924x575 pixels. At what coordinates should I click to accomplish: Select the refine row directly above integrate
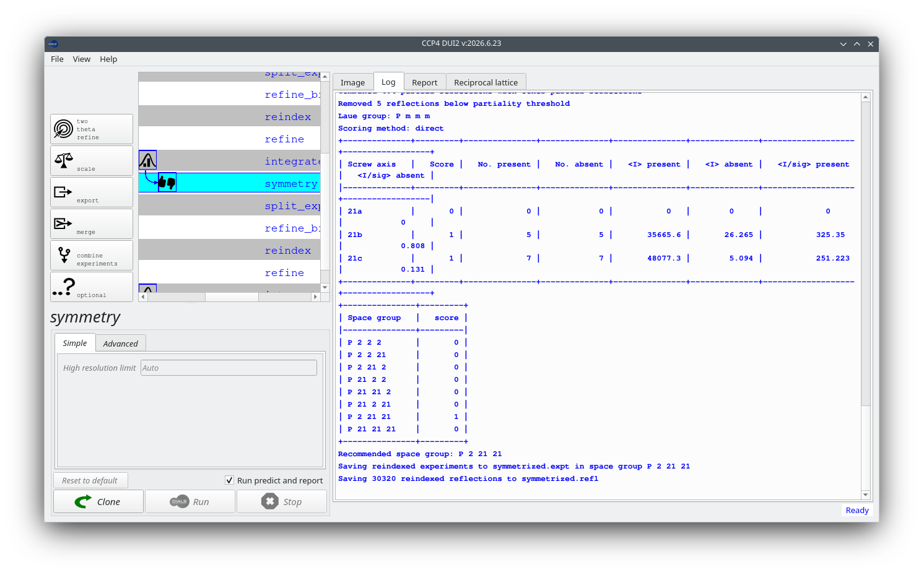[x=229, y=139]
